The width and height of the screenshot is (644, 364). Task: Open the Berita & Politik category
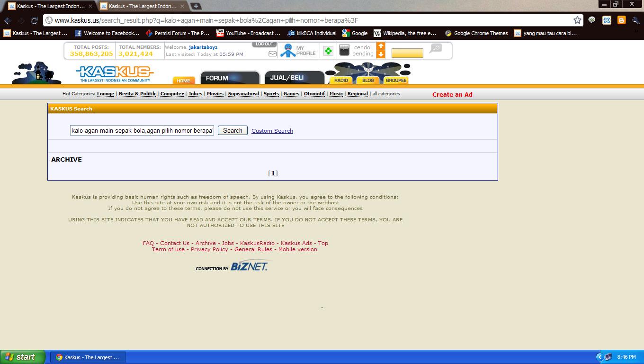[137, 94]
